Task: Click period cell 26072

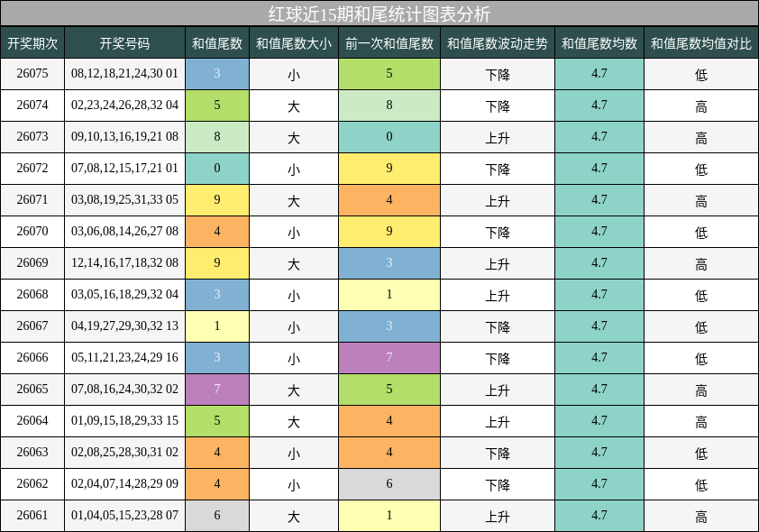Action: tap(32, 168)
